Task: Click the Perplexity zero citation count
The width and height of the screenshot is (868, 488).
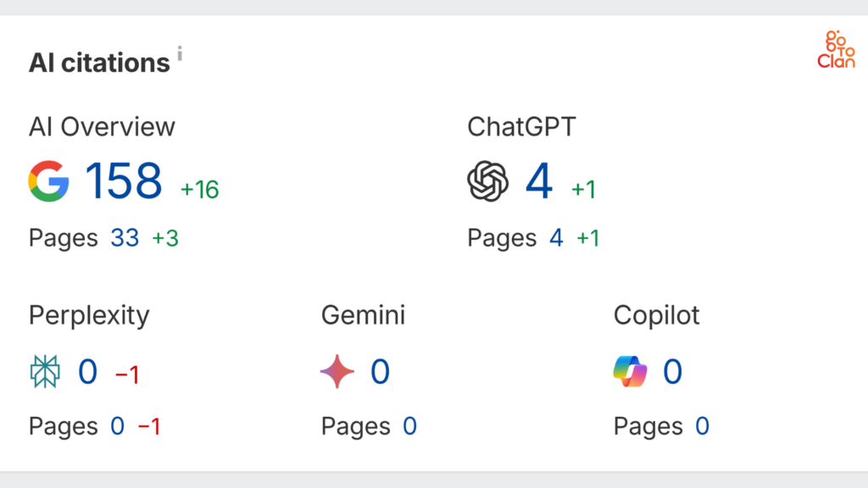Action: 87,372
